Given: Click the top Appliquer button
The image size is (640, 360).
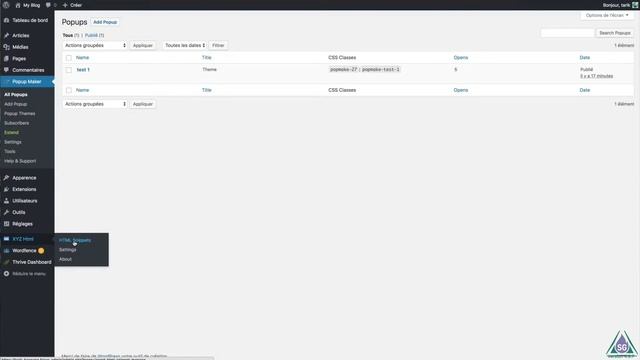Looking at the screenshot, I should (142, 45).
